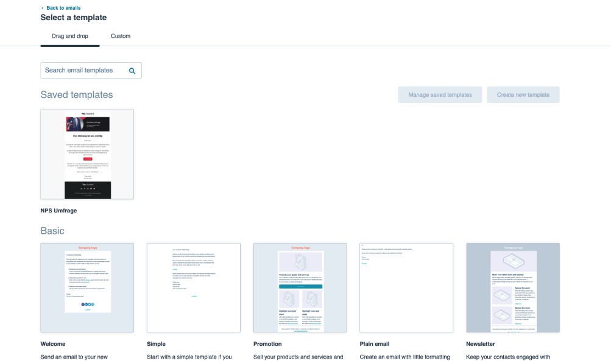Viewport: 611px width, 364px height.
Task: Choose the Welcome template preview
Action: pyautogui.click(x=87, y=287)
